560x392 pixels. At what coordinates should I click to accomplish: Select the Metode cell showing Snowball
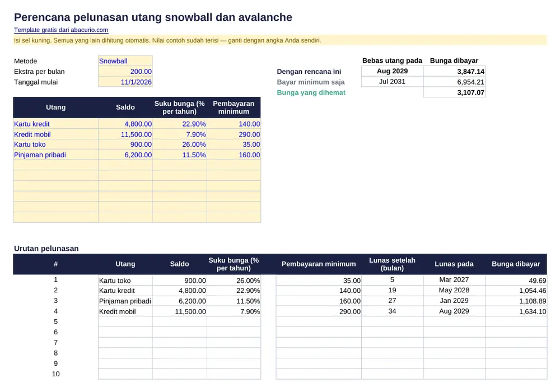coord(125,61)
